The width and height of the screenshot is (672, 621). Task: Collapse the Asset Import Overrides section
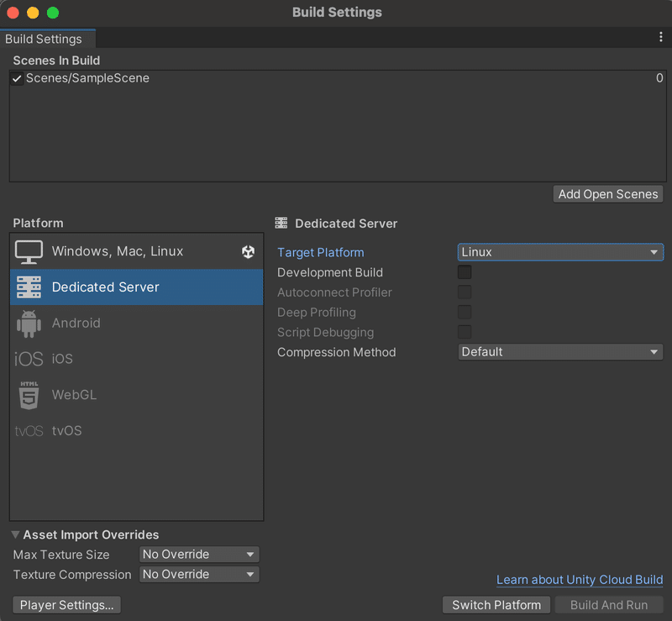click(x=14, y=534)
